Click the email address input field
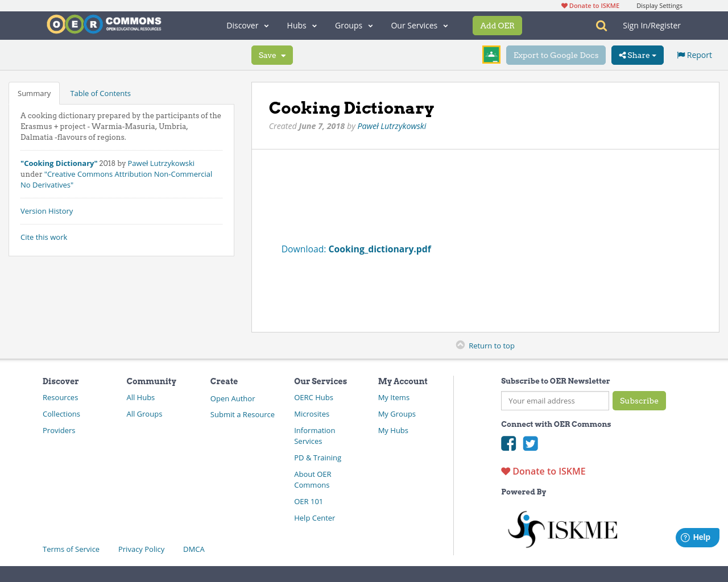Screen dimensions: 728x582 pos(555,401)
